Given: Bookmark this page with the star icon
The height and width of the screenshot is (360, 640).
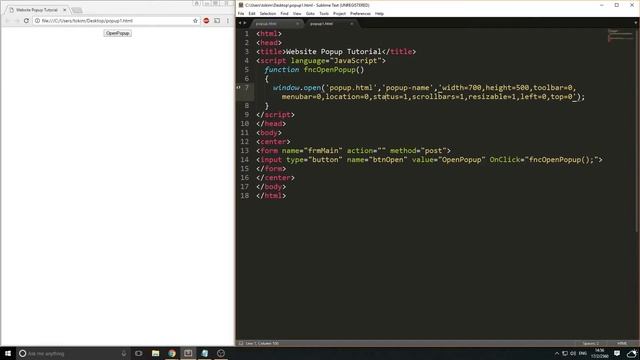Looking at the screenshot, I should pyautogui.click(x=195, y=20).
